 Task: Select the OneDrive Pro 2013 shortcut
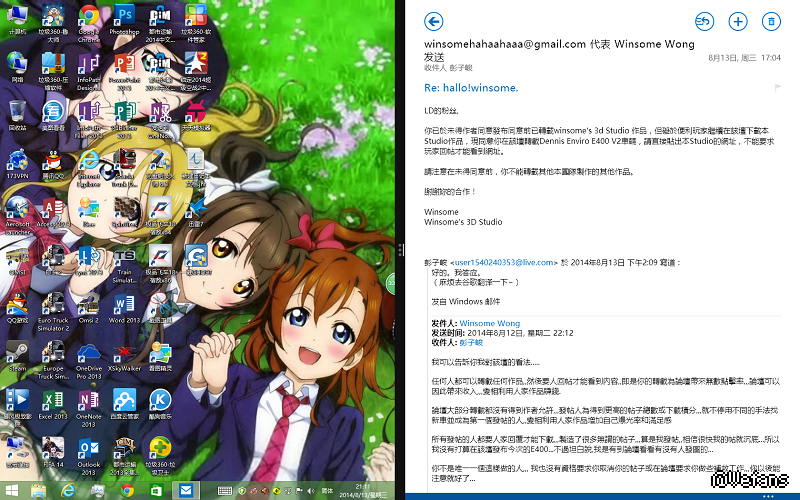tap(88, 360)
